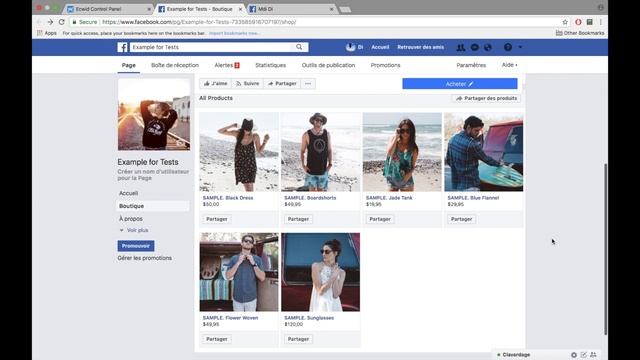This screenshot has height=360, width=640.
Task: Open Boardshorts product image
Action: click(x=321, y=152)
